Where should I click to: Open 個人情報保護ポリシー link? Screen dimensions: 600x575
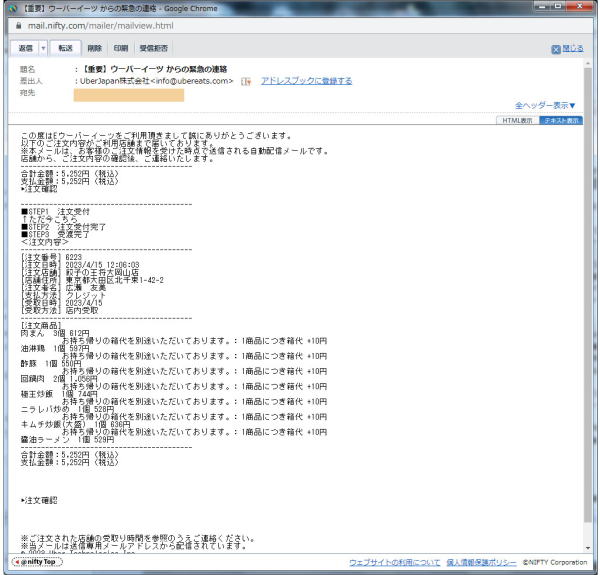click(x=481, y=562)
